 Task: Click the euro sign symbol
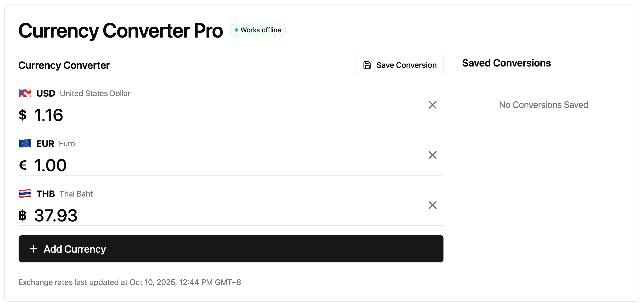(22, 165)
